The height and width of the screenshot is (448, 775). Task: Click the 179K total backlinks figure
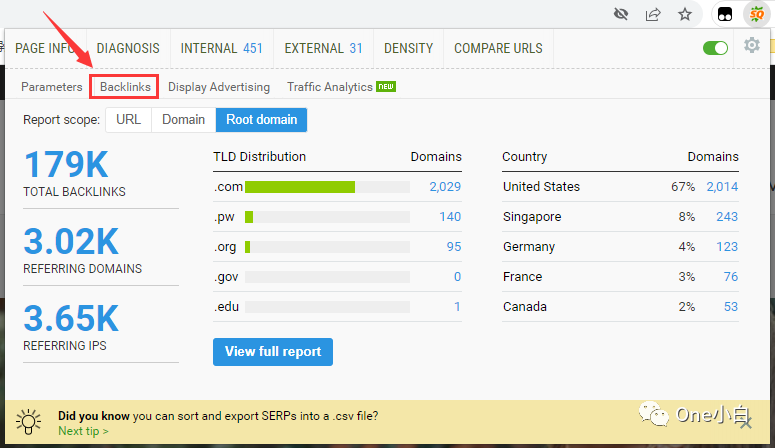pyautogui.click(x=66, y=165)
